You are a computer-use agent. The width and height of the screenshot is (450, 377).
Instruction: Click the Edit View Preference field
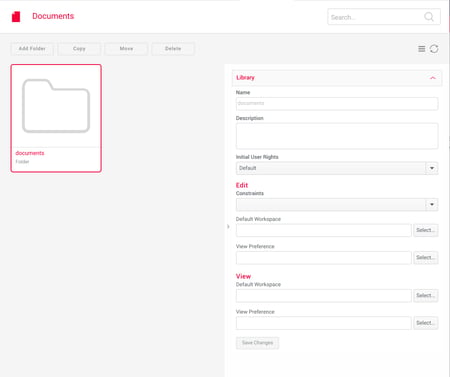coord(324,258)
